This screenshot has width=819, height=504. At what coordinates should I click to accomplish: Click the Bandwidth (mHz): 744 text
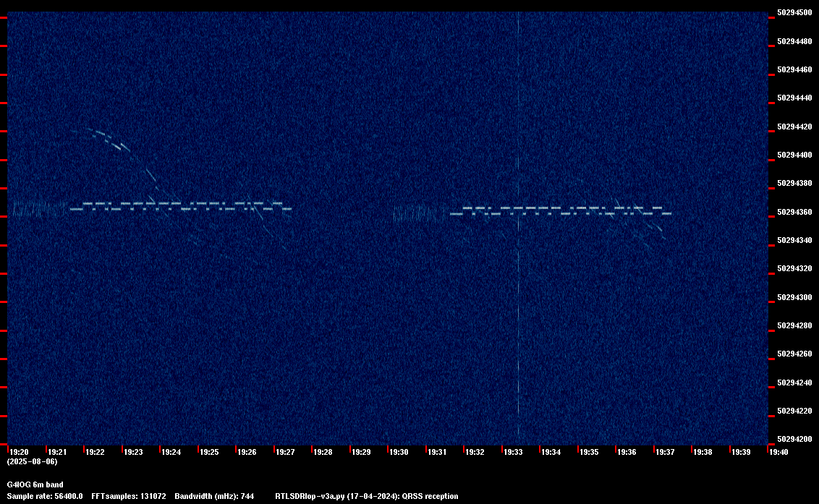point(214,496)
